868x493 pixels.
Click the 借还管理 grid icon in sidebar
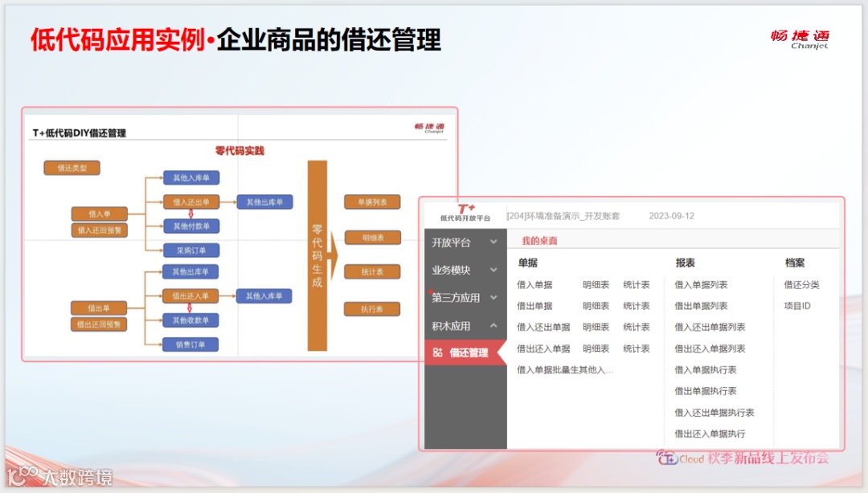tap(437, 352)
